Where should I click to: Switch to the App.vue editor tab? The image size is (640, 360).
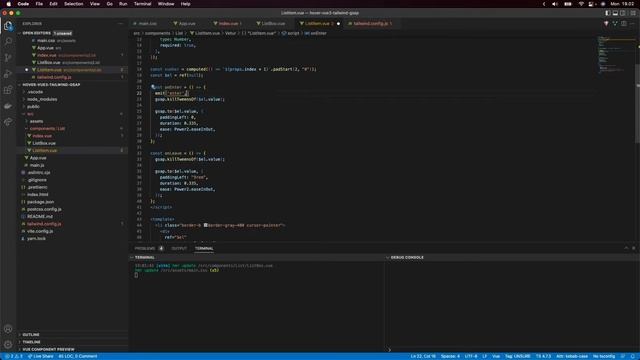tap(187, 24)
